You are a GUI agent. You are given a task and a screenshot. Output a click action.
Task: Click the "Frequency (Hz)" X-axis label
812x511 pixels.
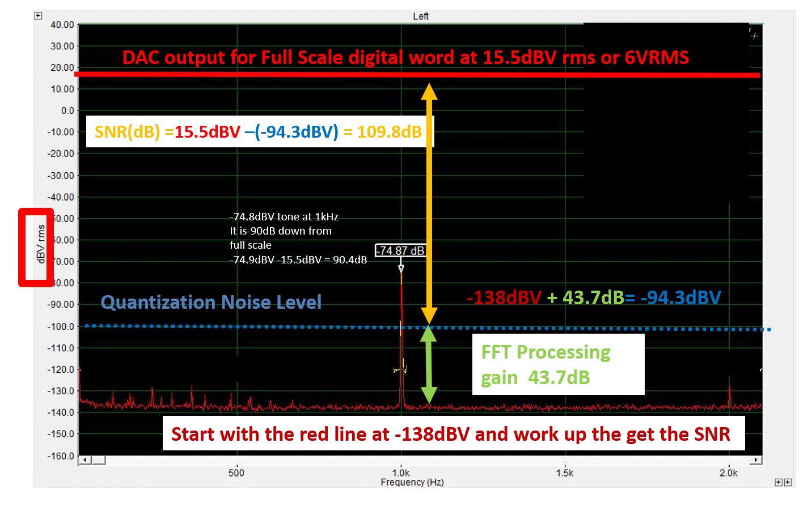click(412, 482)
